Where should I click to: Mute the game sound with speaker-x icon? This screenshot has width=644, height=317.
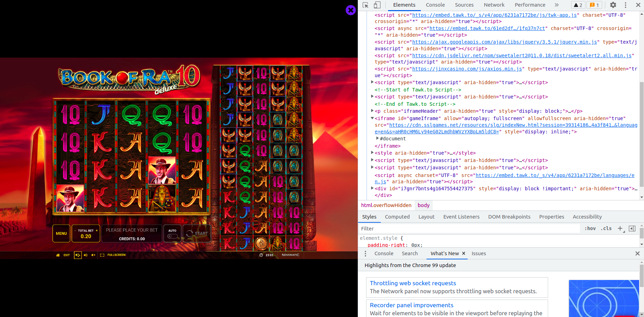point(93,255)
